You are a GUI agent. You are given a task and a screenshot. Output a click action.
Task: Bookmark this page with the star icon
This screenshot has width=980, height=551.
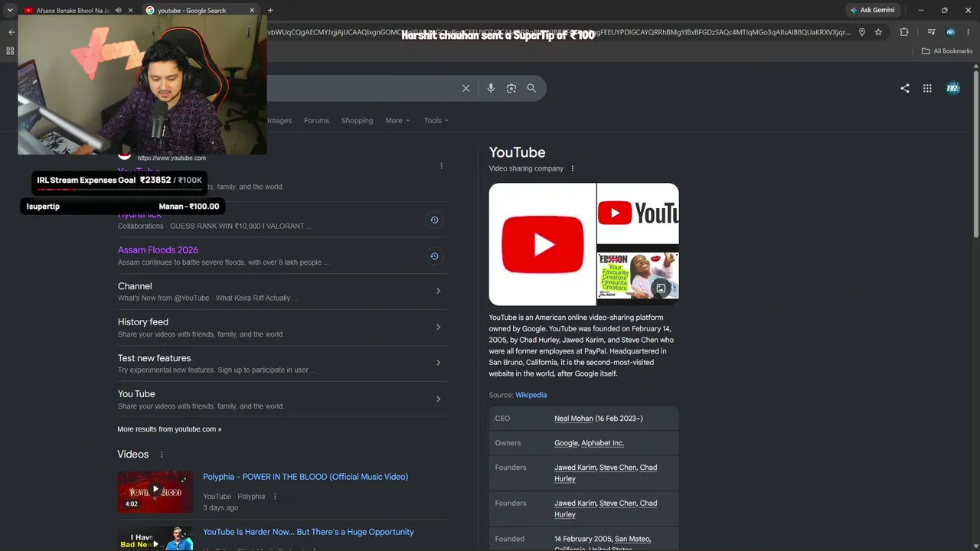[878, 32]
